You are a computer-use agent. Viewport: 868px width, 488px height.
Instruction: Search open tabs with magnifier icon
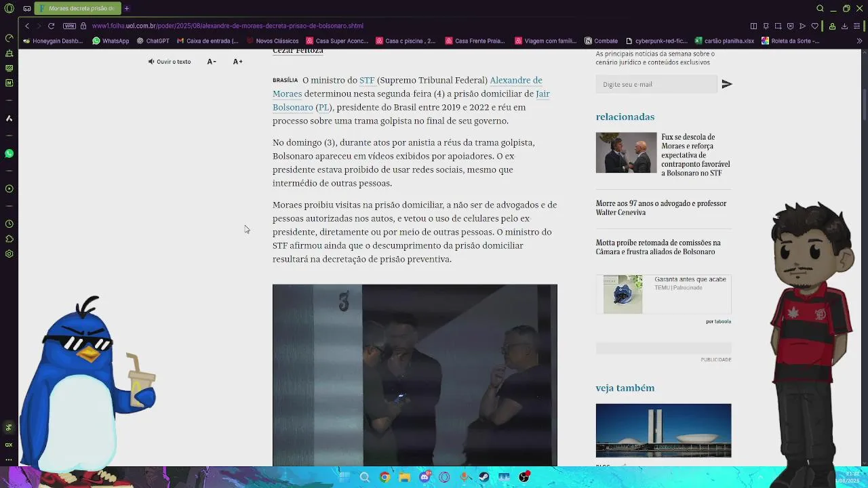(820, 8)
